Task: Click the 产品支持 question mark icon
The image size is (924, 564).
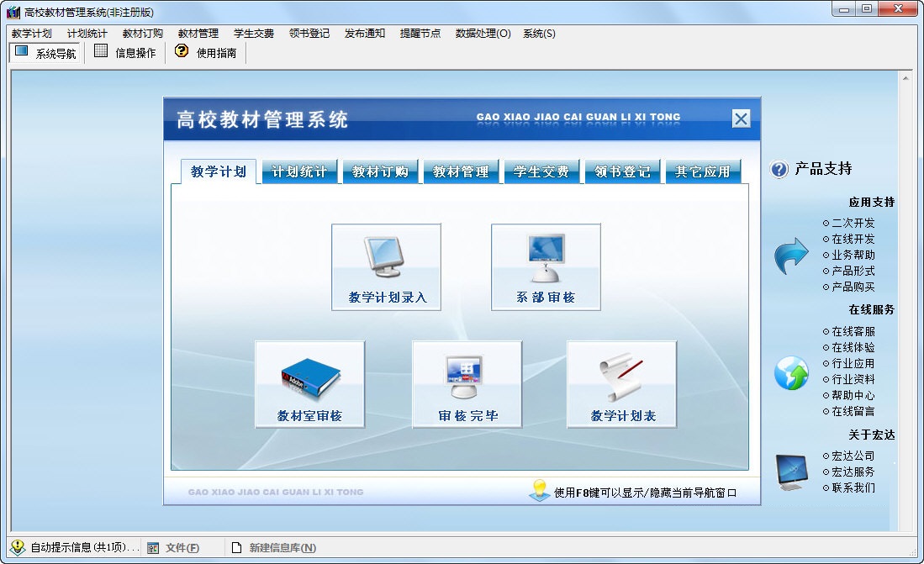Action: 779,170
